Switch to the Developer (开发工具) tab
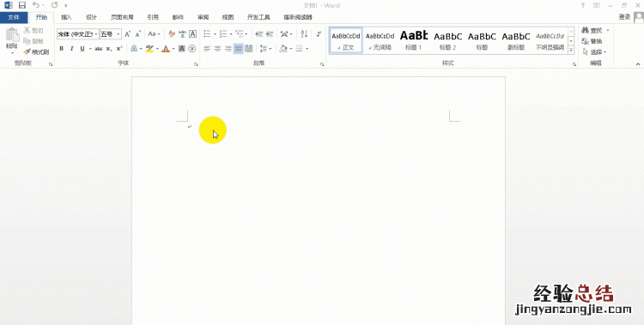Image resolution: width=644 pixels, height=325 pixels. (258, 17)
